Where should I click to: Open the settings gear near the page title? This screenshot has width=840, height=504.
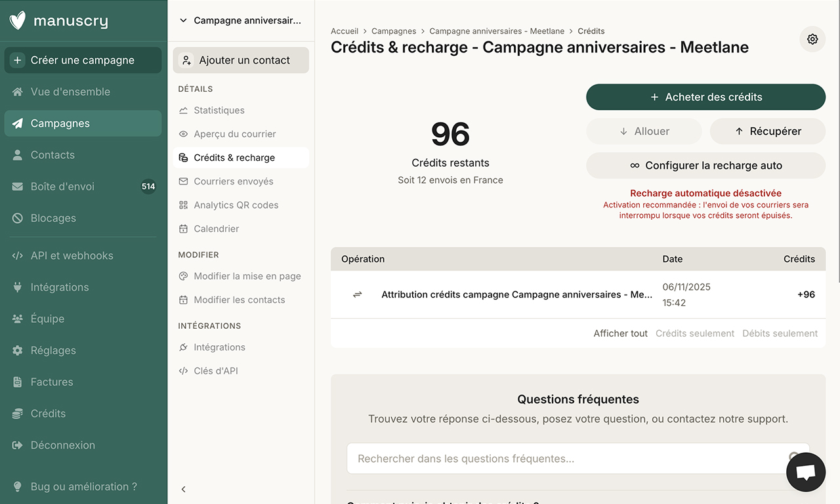click(812, 39)
